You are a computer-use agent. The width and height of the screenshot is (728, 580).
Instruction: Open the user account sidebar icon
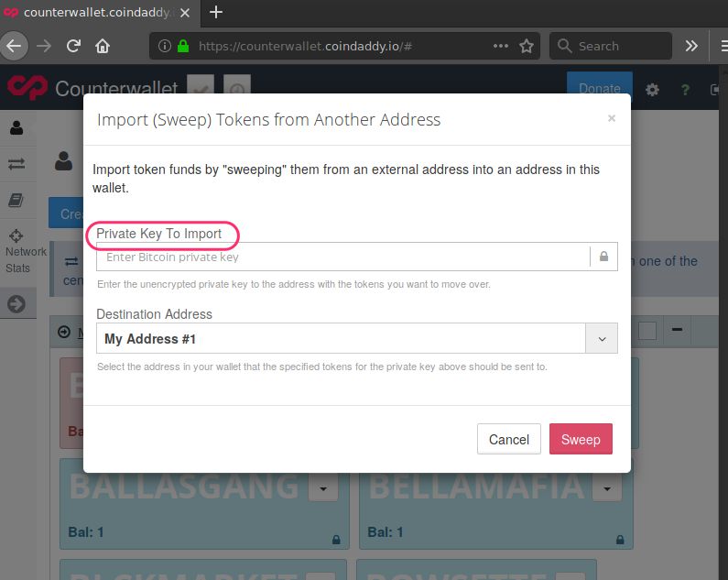tap(16, 127)
